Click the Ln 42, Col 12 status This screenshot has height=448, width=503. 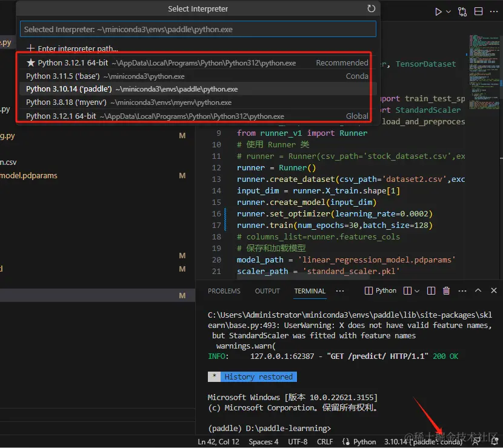coord(218,442)
